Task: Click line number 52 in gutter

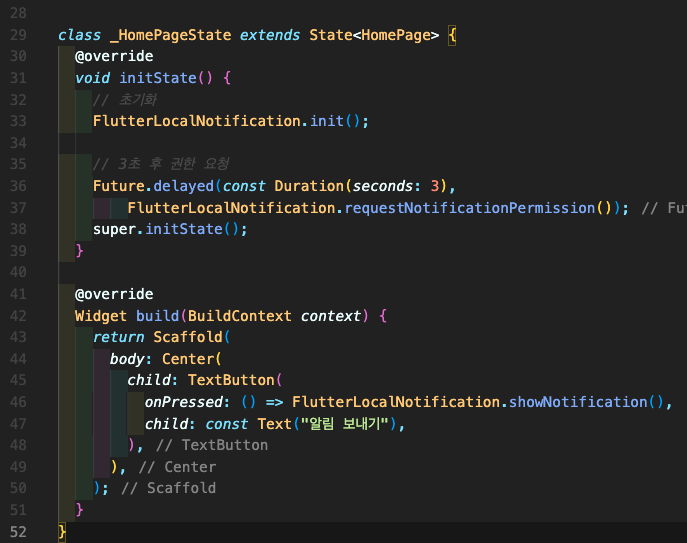Action: click(x=18, y=532)
